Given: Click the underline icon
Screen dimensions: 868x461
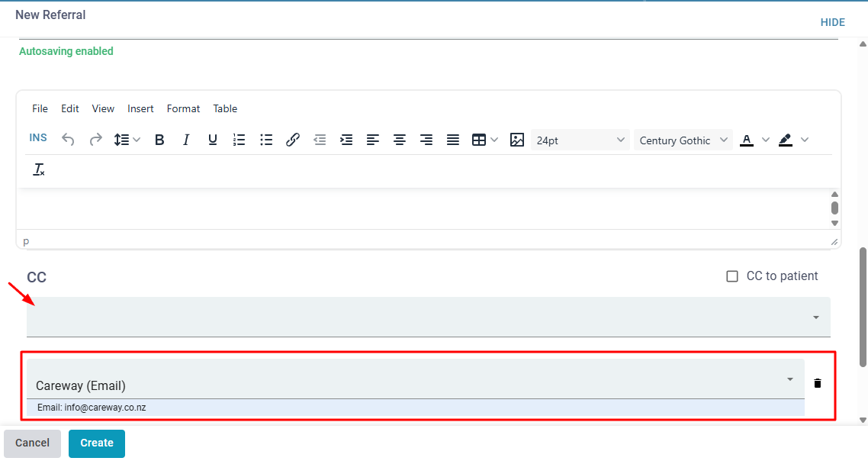Looking at the screenshot, I should tap(213, 140).
